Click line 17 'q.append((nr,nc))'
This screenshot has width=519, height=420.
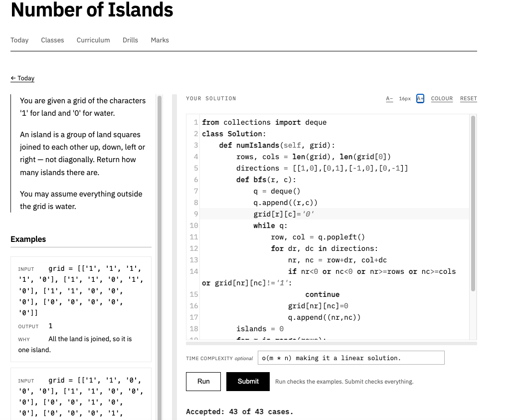coord(325,317)
